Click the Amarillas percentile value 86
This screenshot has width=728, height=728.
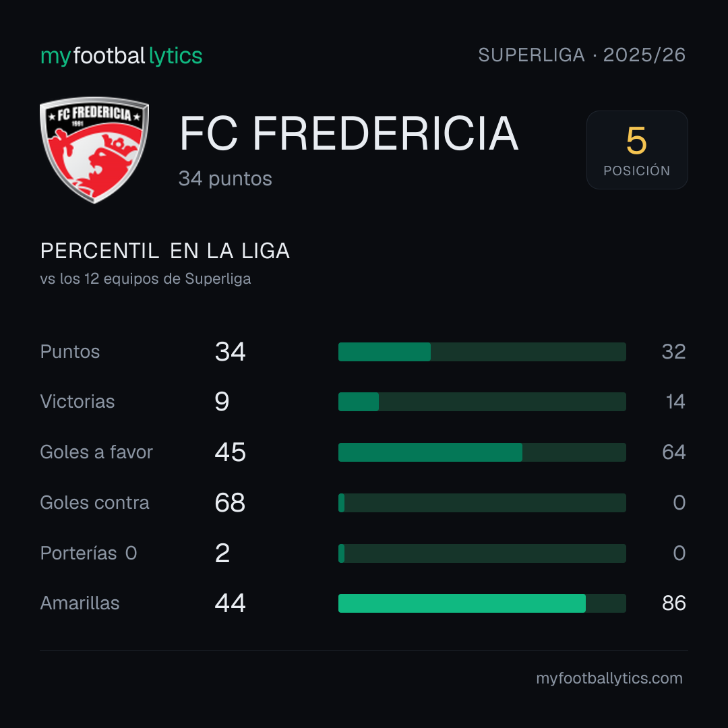click(673, 603)
